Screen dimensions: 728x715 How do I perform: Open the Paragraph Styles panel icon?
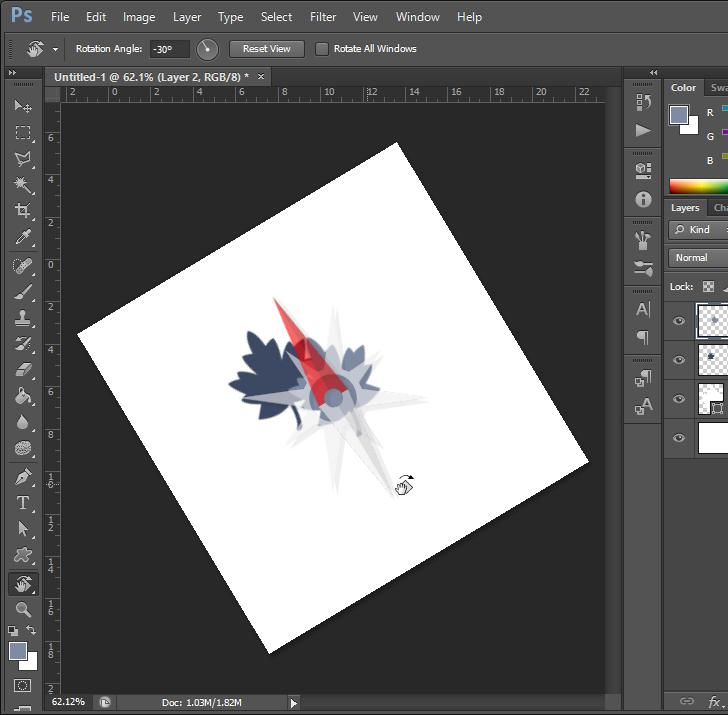643,378
